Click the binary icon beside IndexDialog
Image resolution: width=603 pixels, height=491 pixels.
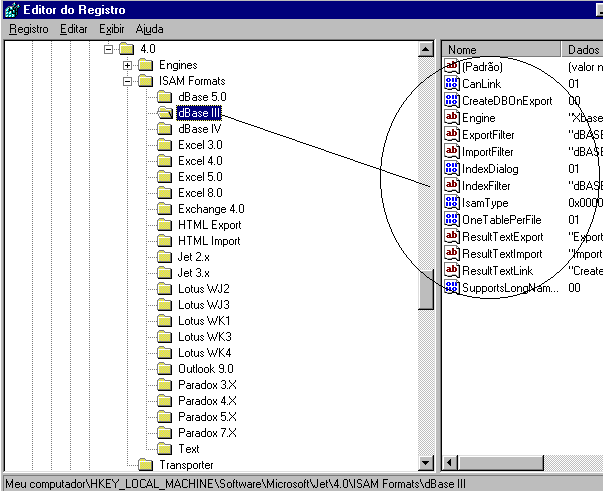[451, 168]
